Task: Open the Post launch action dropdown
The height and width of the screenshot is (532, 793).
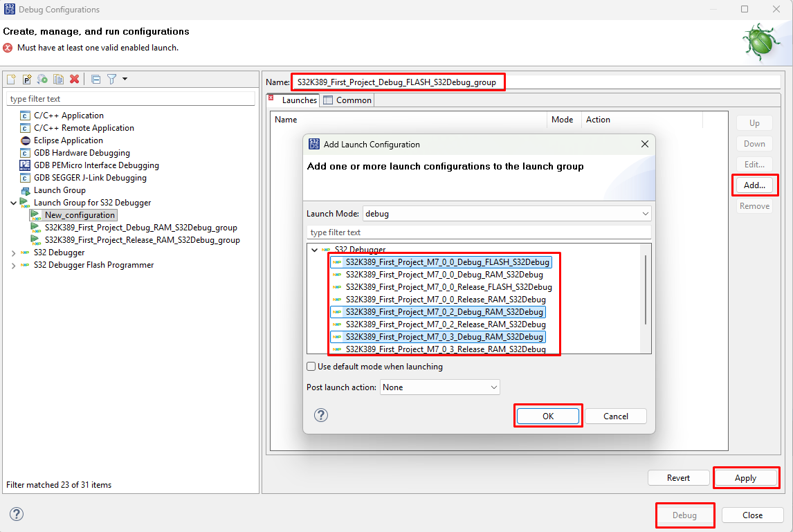Action: (439, 387)
